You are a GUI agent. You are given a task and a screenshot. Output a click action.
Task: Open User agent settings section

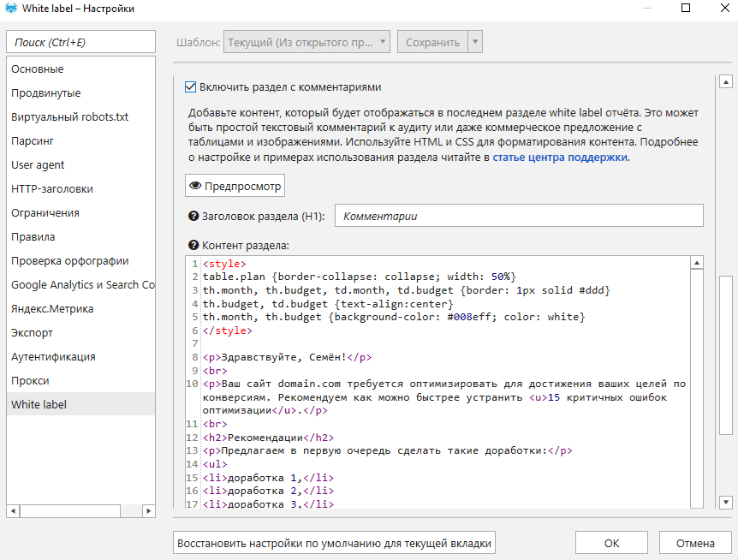80,165
